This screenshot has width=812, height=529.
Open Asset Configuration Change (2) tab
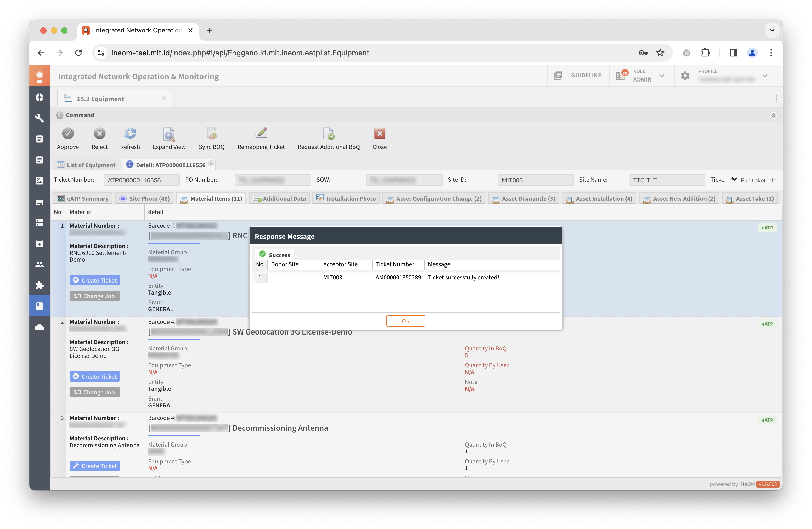(434, 198)
